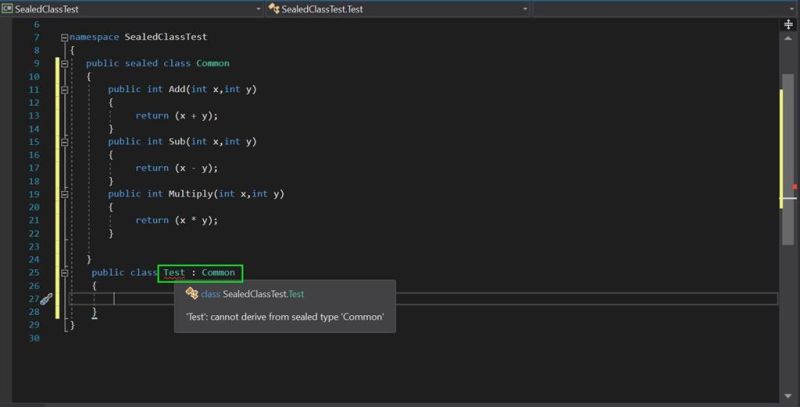Click the screwdriver quick actions icon on line 27
The width and height of the screenshot is (800, 407).
[x=46, y=299]
